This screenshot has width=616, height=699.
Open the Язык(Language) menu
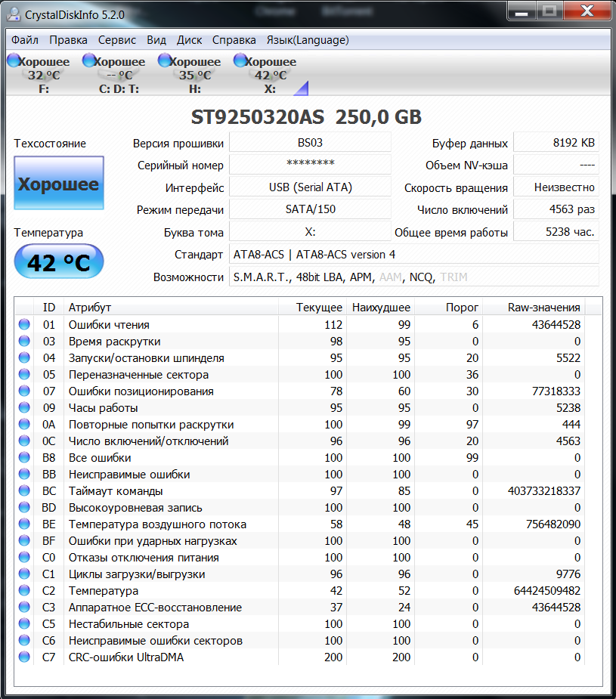[x=308, y=40]
